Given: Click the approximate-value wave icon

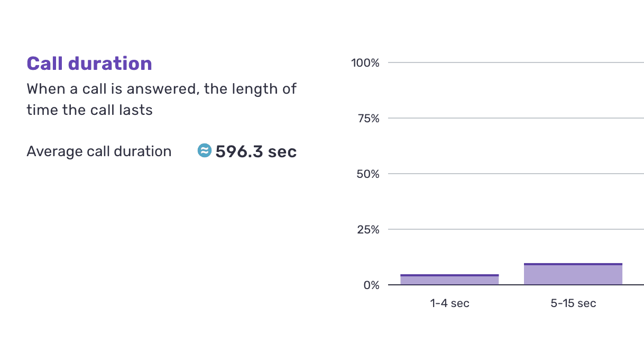Looking at the screenshot, I should pos(204,151).
